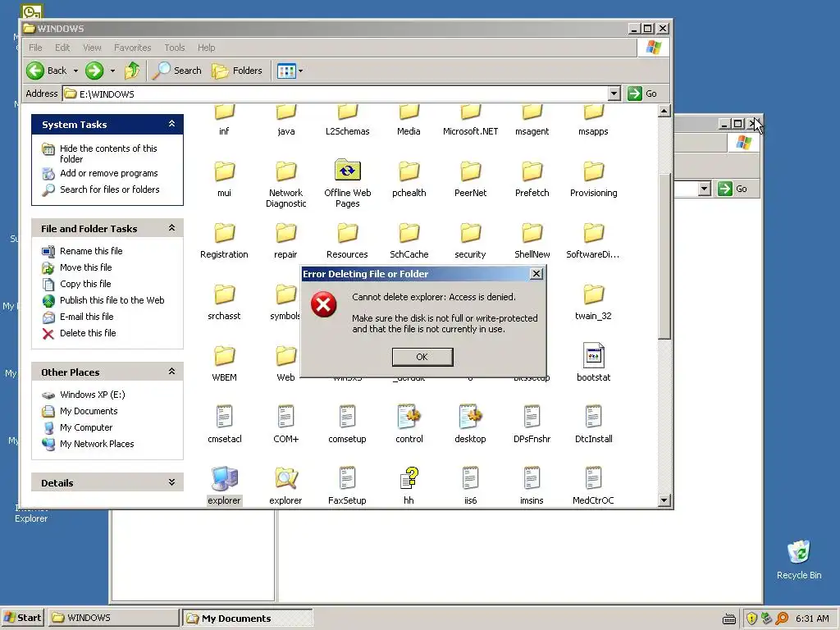Switch to My Documents taskbar button

point(247,619)
